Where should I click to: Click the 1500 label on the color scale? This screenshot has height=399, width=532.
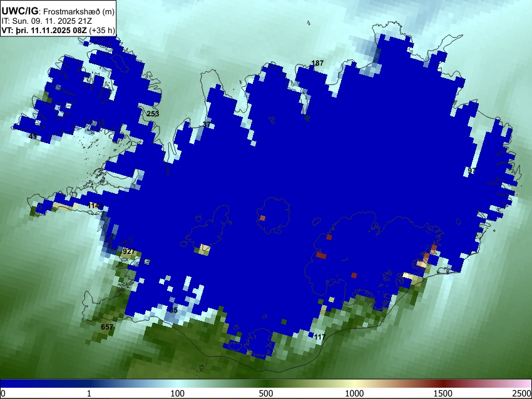coord(443,393)
